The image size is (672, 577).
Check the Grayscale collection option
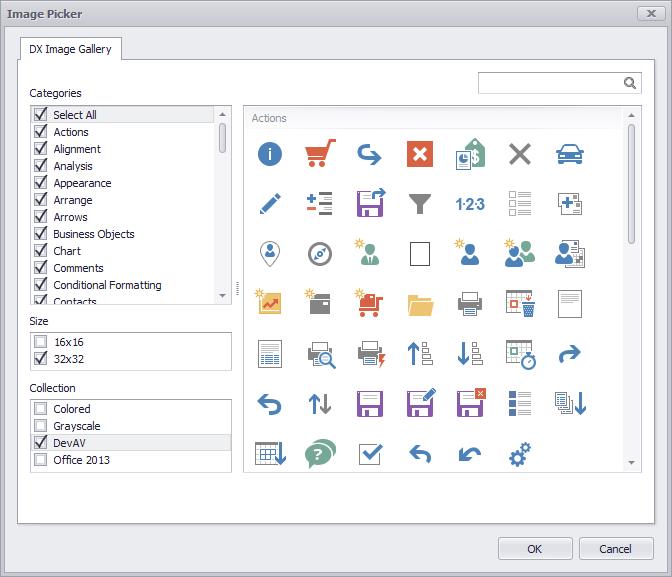41,426
